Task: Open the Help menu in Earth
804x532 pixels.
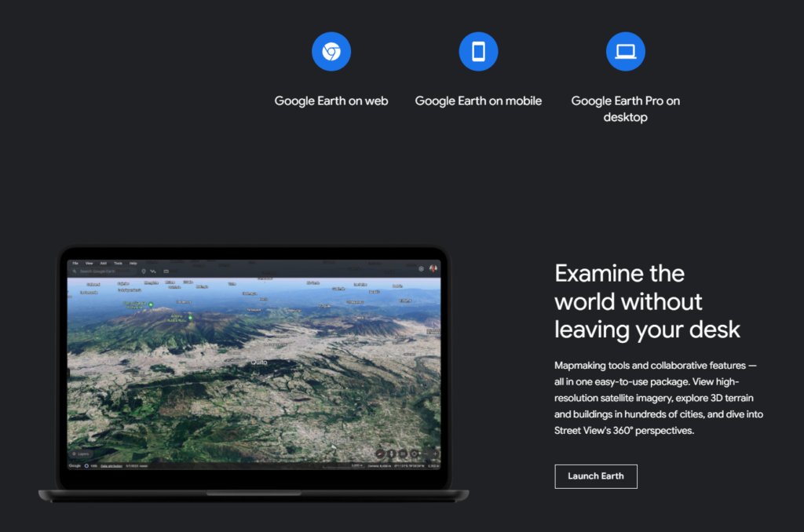Action: pos(133,263)
